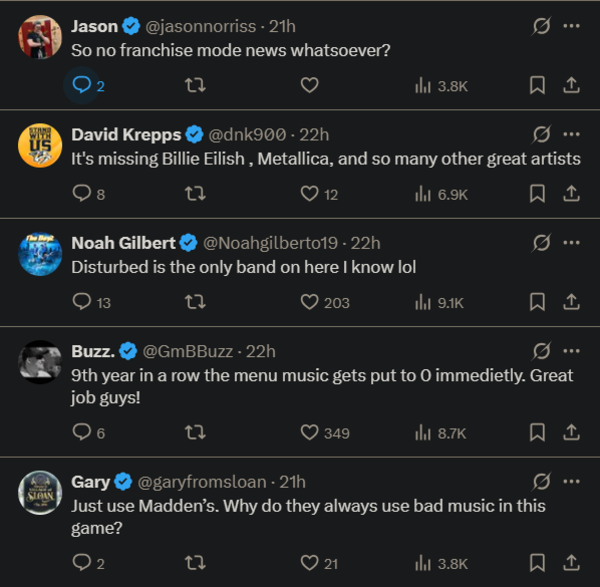
Task: Reply to Jason's franchise mode tweet
Action: [x=82, y=86]
